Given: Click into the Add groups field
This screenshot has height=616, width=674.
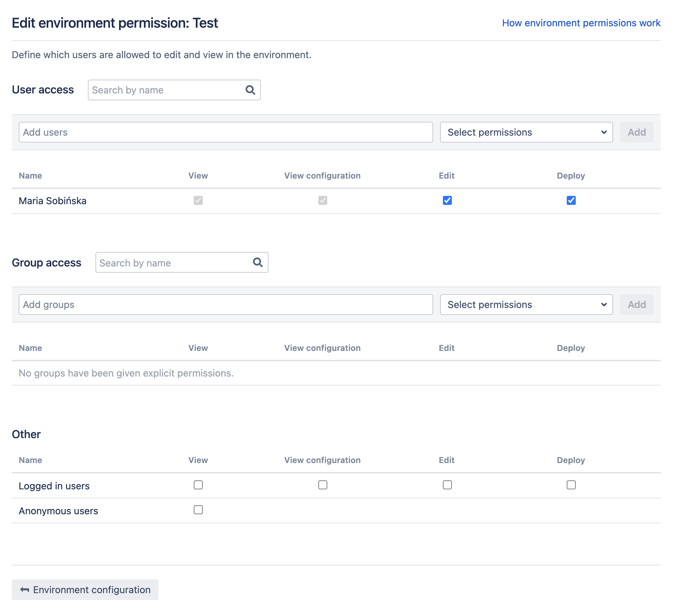Looking at the screenshot, I should coord(226,305).
